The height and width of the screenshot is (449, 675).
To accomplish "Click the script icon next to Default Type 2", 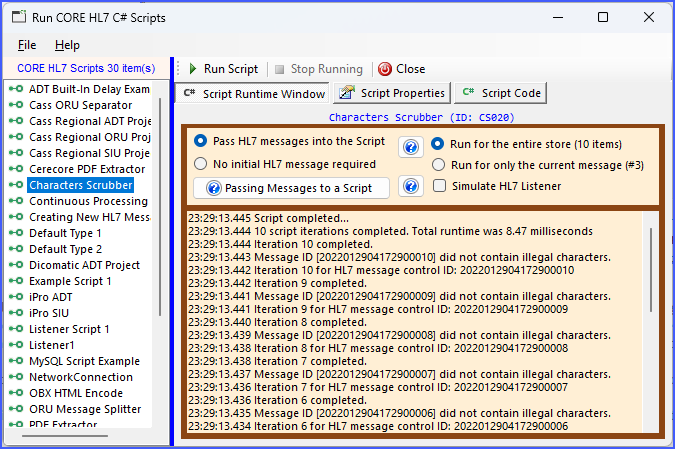I will pyautogui.click(x=16, y=249).
